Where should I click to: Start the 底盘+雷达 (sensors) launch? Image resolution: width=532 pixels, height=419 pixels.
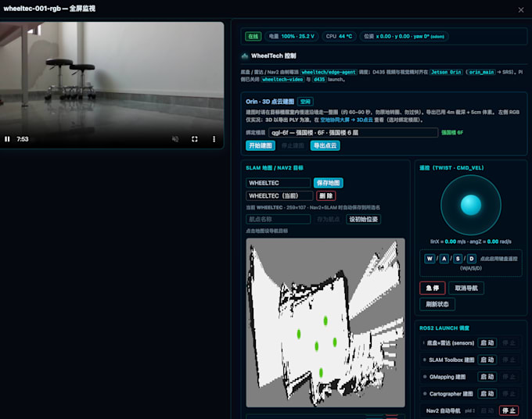pos(487,342)
